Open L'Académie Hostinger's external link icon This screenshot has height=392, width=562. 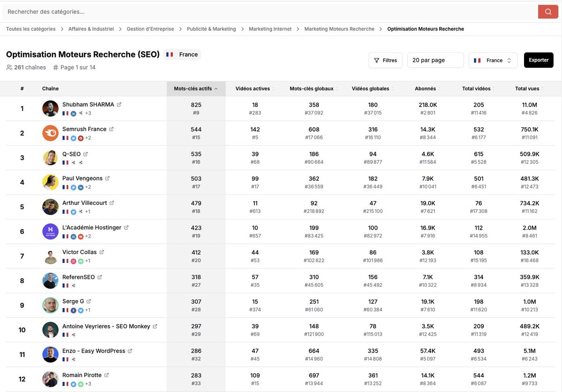click(126, 227)
